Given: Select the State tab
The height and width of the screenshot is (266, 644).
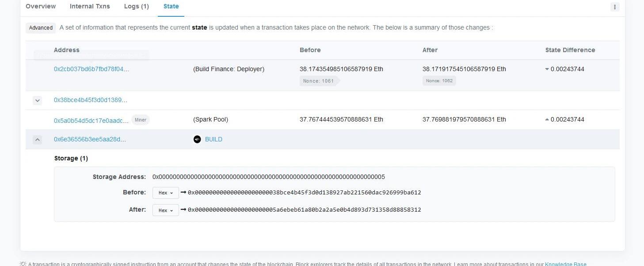Looking at the screenshot, I should (x=171, y=6).
